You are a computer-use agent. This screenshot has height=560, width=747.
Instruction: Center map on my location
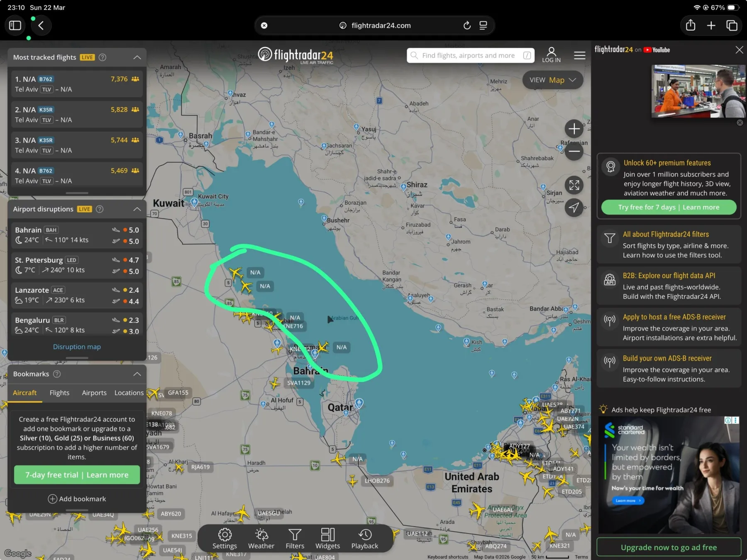(x=574, y=208)
